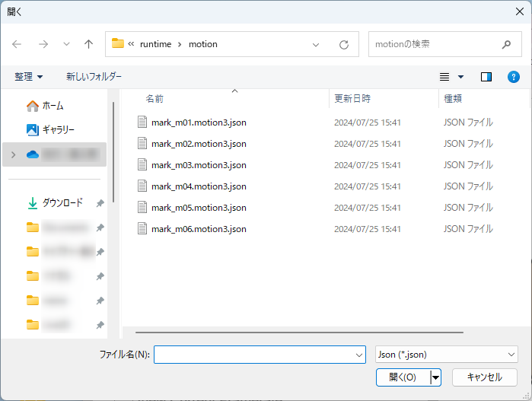
Task: Toggle the preview pane icon
Action: 486,77
